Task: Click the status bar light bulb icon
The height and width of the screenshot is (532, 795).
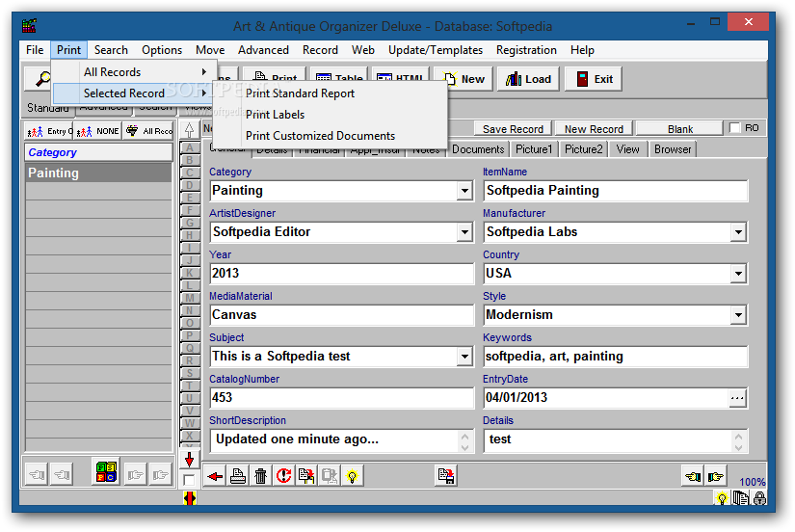Action: pyautogui.click(x=722, y=498)
